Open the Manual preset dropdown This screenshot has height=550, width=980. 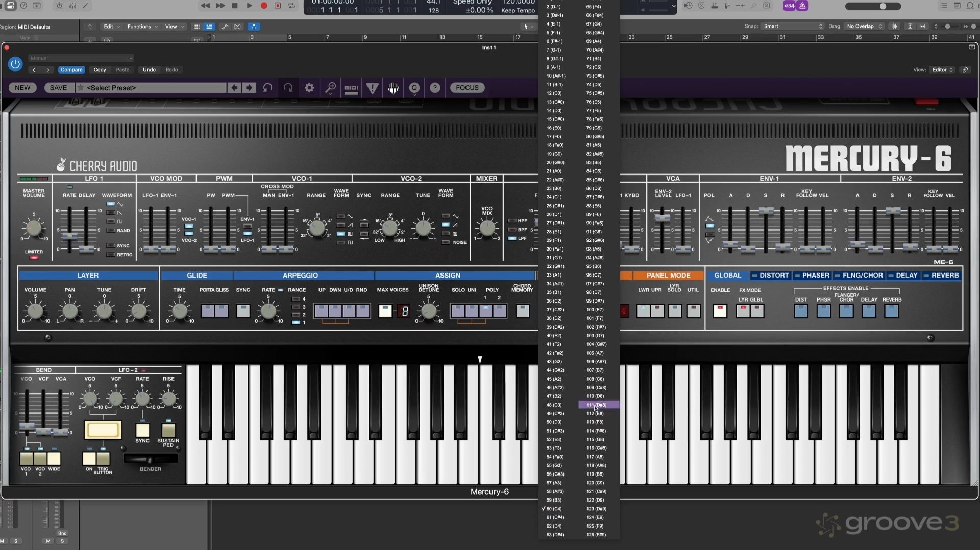click(x=81, y=58)
